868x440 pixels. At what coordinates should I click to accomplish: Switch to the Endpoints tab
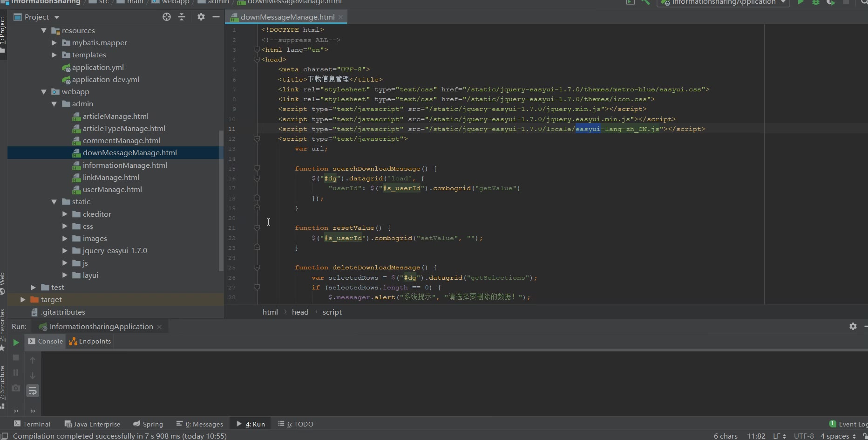pos(90,341)
